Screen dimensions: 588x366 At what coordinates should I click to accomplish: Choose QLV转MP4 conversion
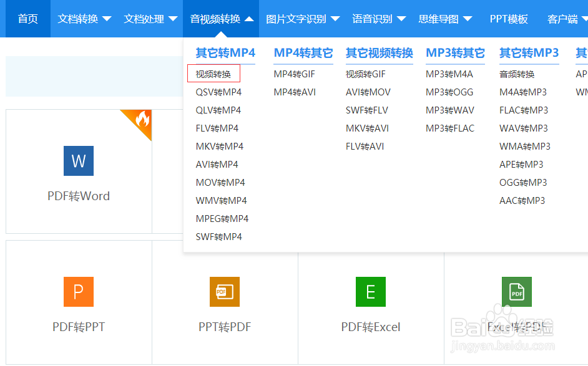tap(218, 110)
